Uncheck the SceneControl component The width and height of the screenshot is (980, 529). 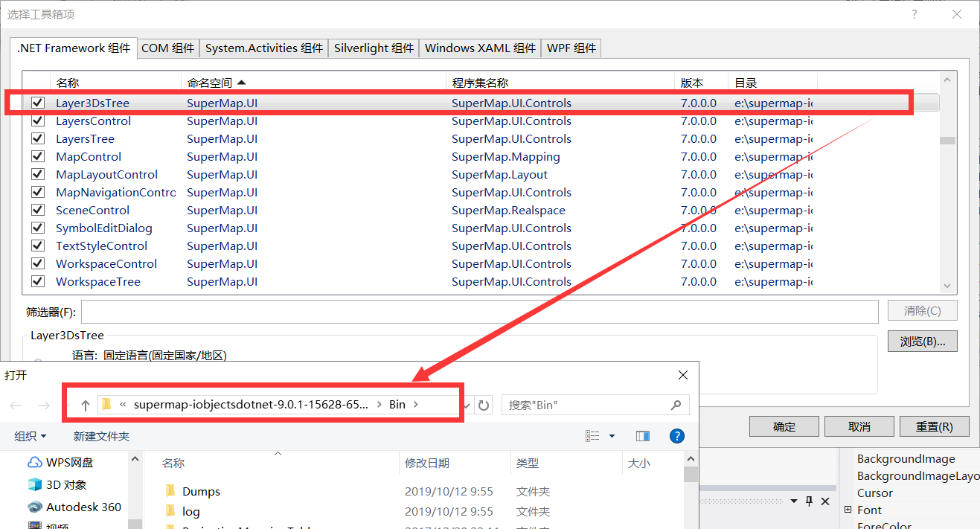tap(38, 211)
